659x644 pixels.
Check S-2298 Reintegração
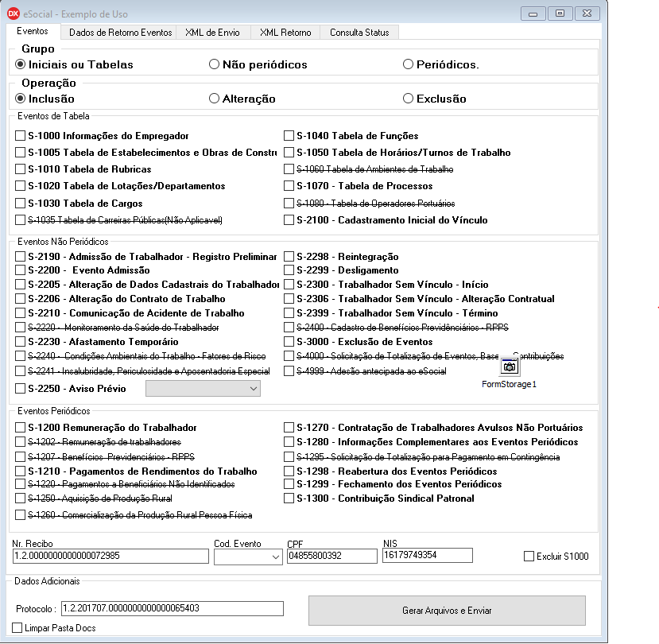(289, 257)
